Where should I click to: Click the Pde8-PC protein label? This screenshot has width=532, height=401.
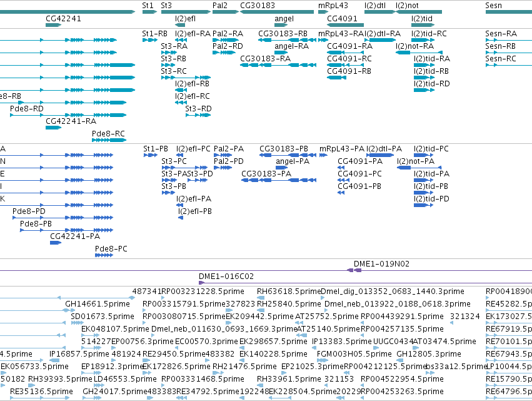coord(111,249)
